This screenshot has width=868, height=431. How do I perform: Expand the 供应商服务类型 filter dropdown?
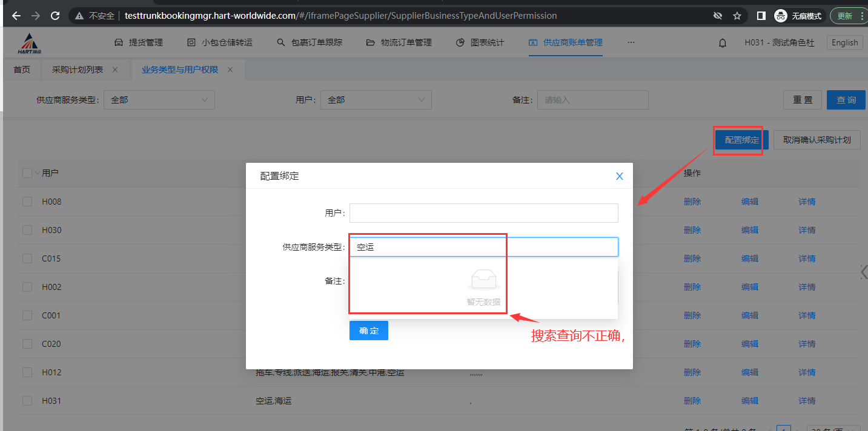[159, 100]
